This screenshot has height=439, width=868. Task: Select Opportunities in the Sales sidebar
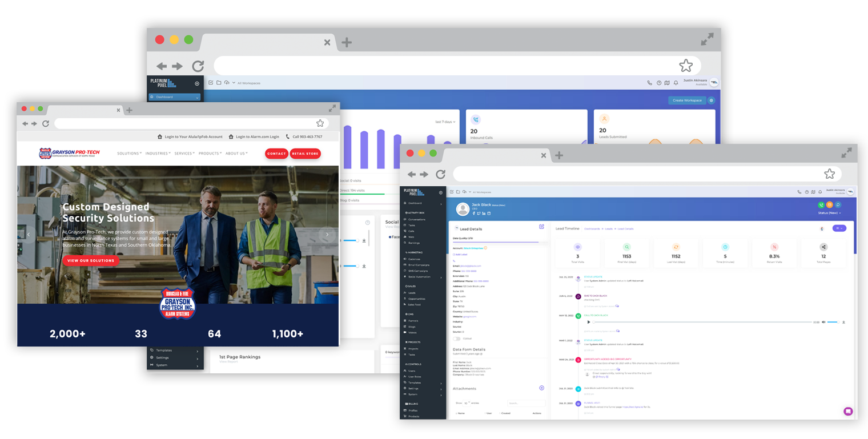[416, 299]
